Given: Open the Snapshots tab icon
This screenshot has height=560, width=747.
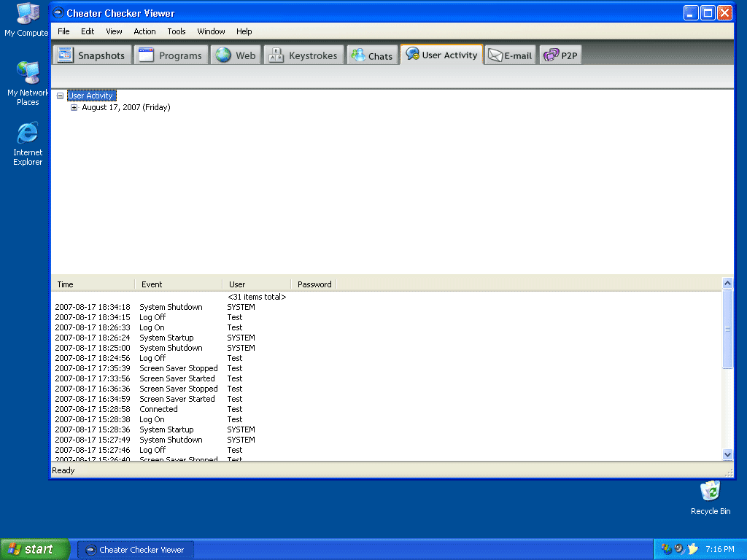Looking at the screenshot, I should (x=66, y=55).
